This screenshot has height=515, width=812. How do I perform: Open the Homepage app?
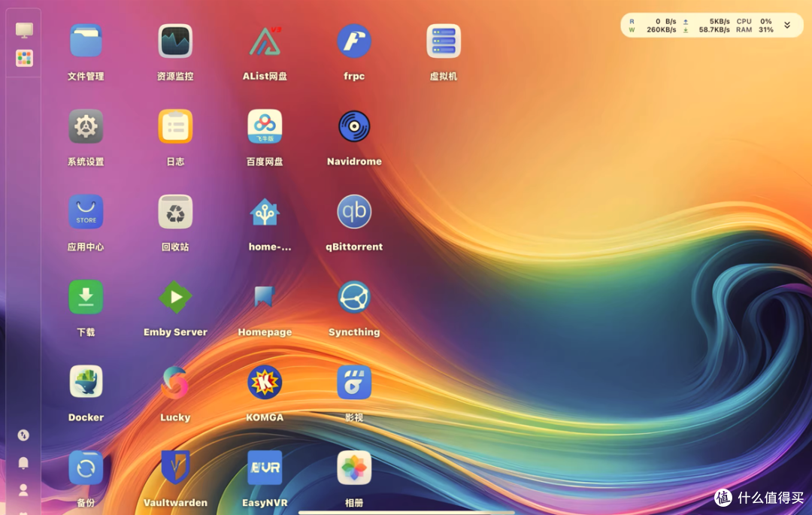265,297
